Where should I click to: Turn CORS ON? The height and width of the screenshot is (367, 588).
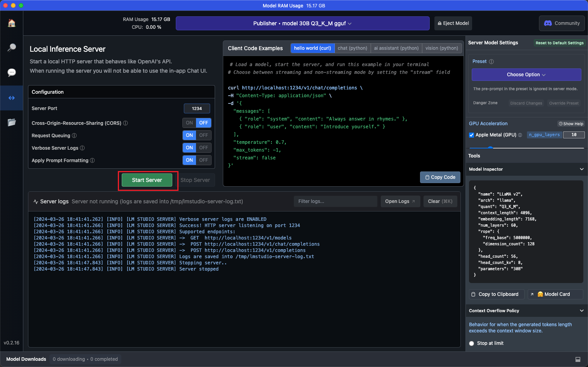pyautogui.click(x=189, y=123)
